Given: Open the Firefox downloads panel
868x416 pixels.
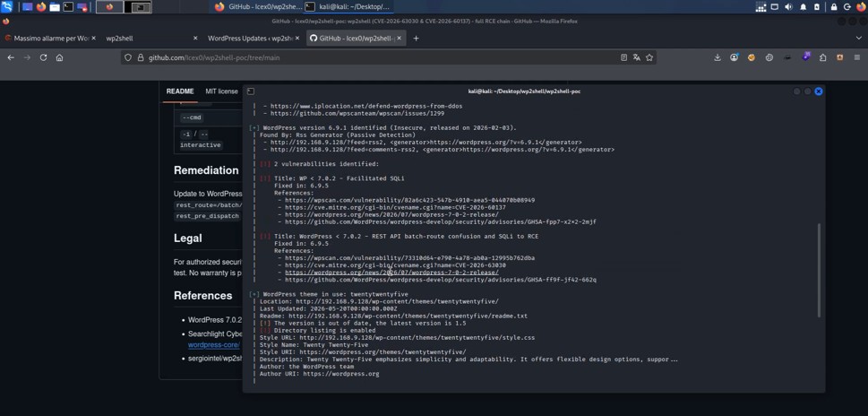Looking at the screenshot, I should (x=718, y=57).
